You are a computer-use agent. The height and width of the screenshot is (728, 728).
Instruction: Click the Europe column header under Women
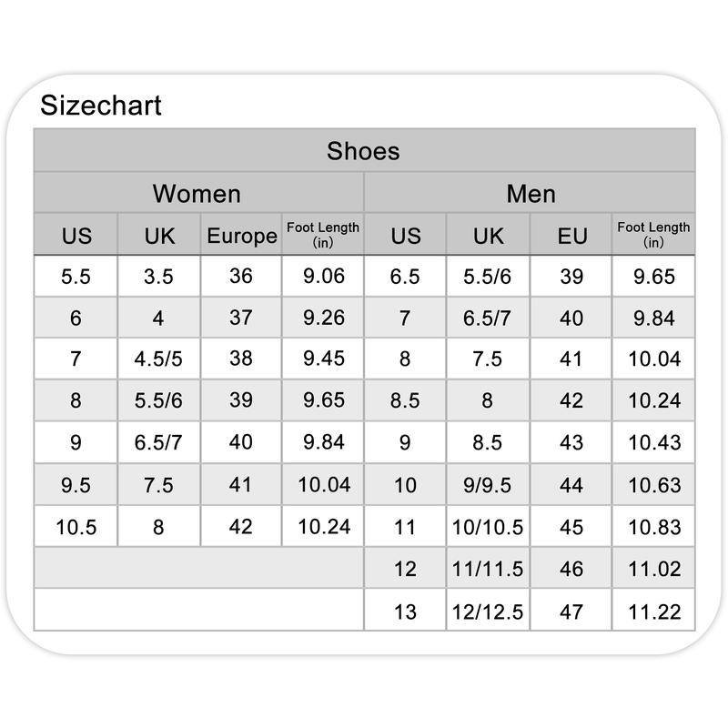pos(241,236)
